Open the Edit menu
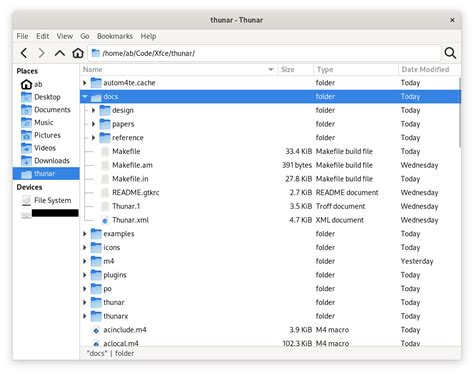The width and height of the screenshot is (474, 374). click(x=43, y=36)
